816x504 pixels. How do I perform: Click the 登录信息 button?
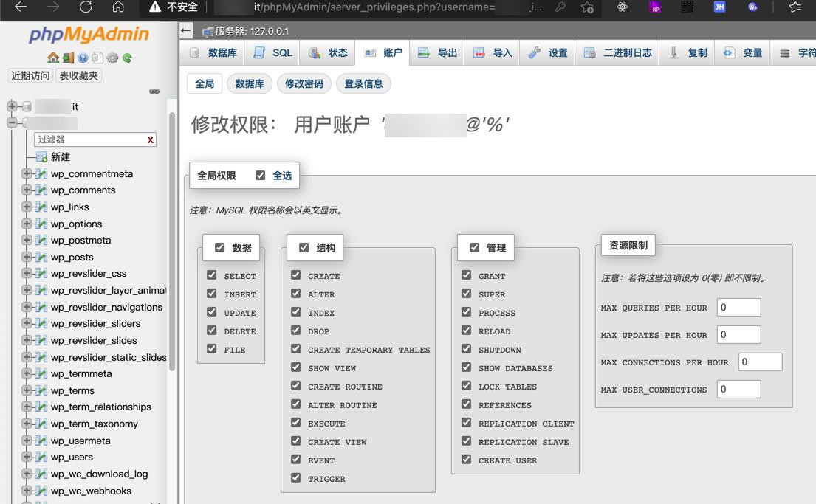(x=364, y=83)
